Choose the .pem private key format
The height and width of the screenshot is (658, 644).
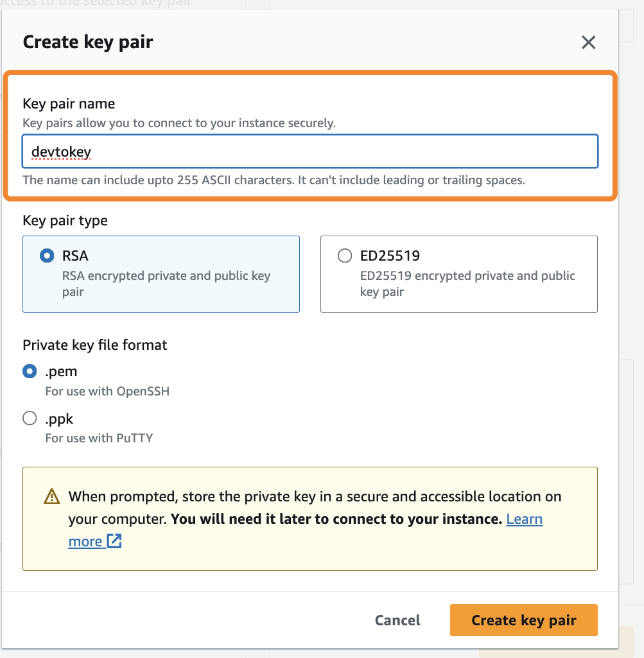[30, 371]
